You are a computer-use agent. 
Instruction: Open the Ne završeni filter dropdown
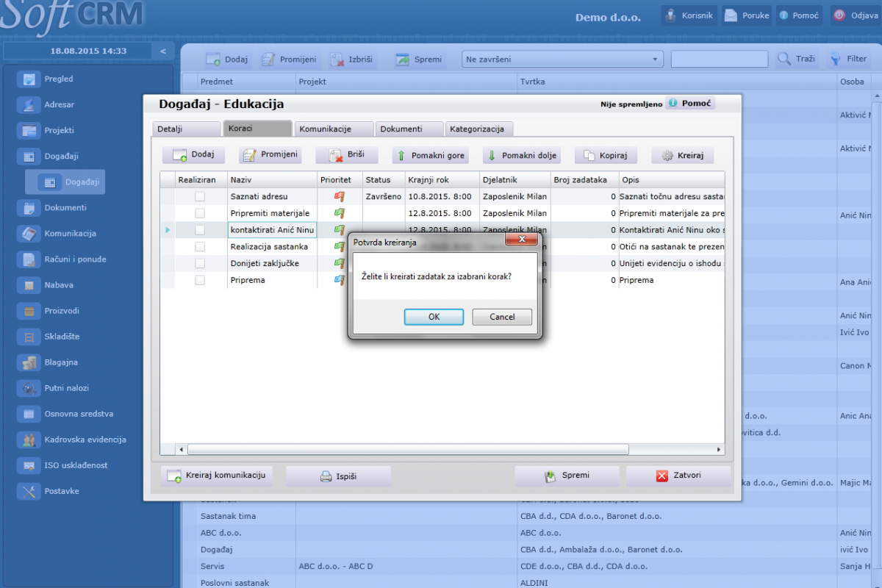tap(562, 60)
